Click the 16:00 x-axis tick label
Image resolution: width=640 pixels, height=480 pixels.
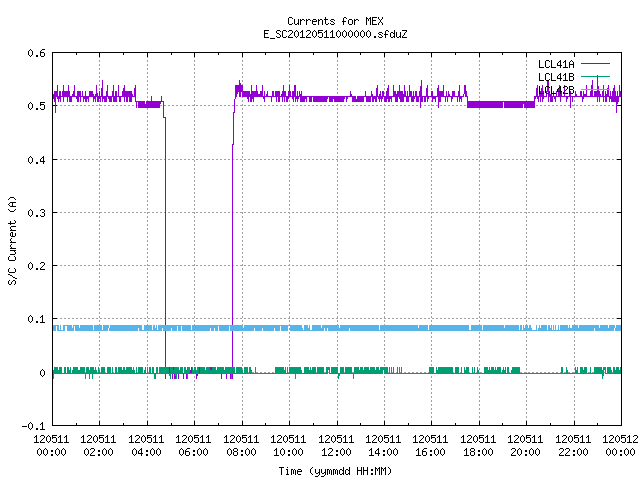point(430,452)
